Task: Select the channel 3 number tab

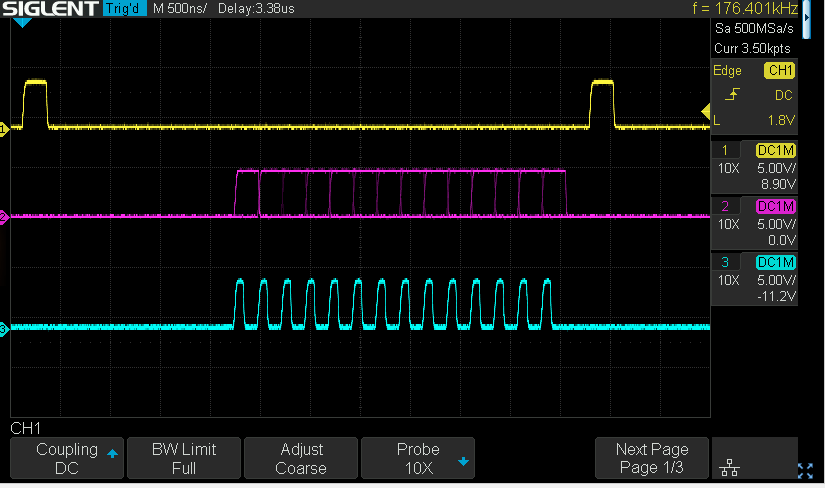Action: (x=726, y=262)
